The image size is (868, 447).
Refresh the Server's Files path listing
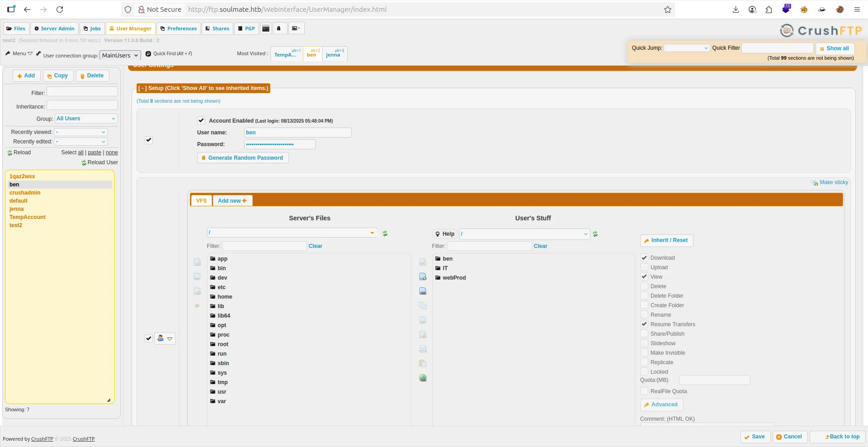[x=385, y=233]
